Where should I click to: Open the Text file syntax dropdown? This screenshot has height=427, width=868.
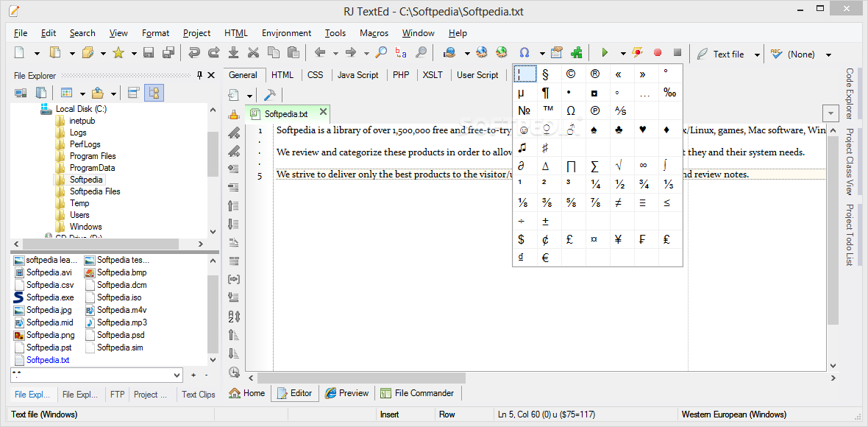point(757,54)
